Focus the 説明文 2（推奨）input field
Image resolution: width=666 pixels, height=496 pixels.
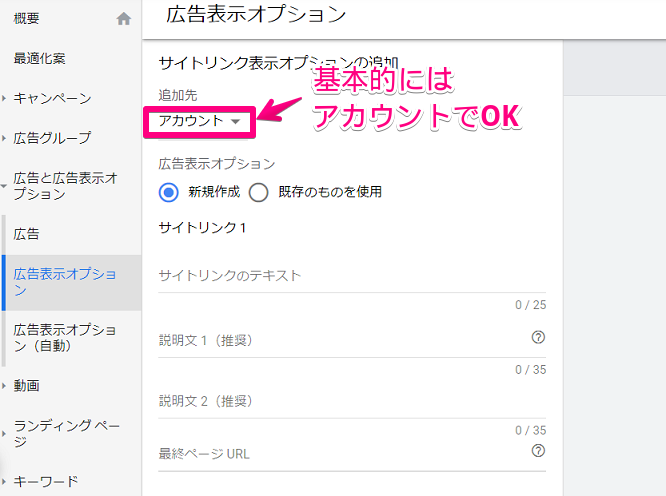click(x=352, y=401)
